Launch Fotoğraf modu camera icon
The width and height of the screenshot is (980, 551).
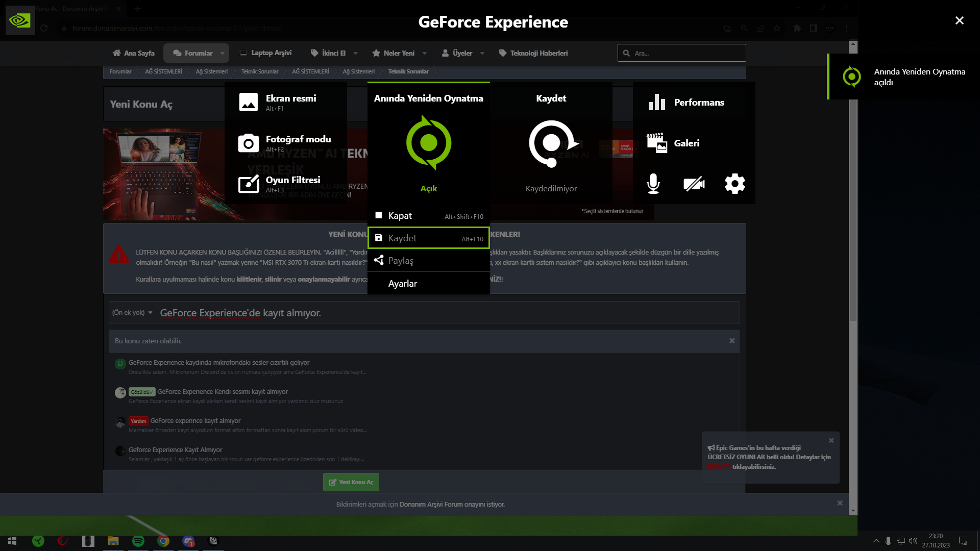point(249,143)
